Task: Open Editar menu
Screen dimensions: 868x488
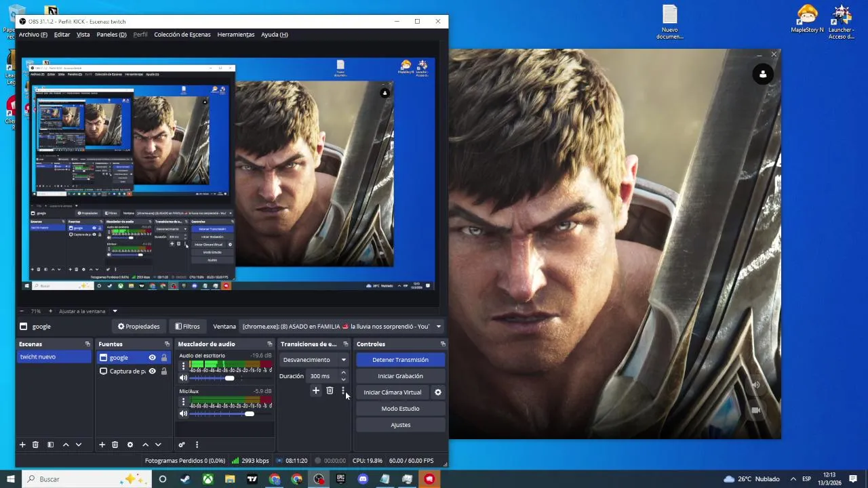Action: point(62,35)
